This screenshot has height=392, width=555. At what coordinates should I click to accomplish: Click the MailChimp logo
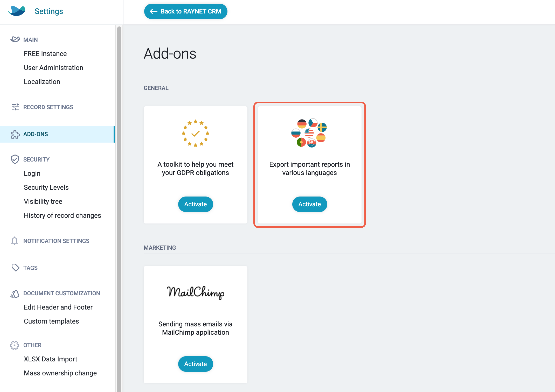tap(196, 292)
